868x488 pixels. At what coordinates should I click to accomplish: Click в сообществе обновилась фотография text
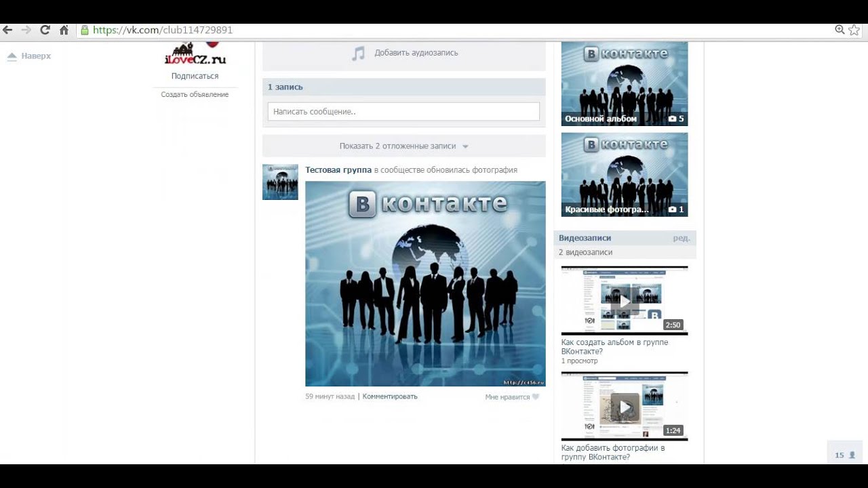pyautogui.click(x=446, y=170)
